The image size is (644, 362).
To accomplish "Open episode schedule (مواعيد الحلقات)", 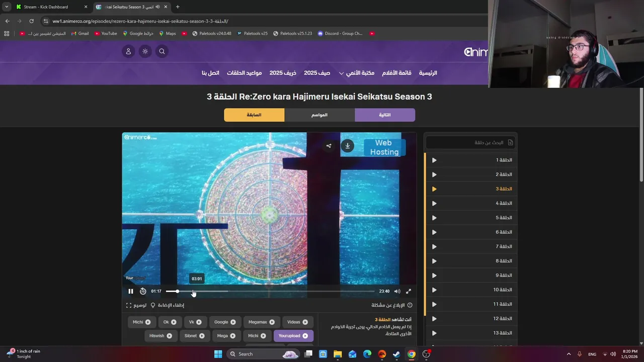I will tap(244, 73).
